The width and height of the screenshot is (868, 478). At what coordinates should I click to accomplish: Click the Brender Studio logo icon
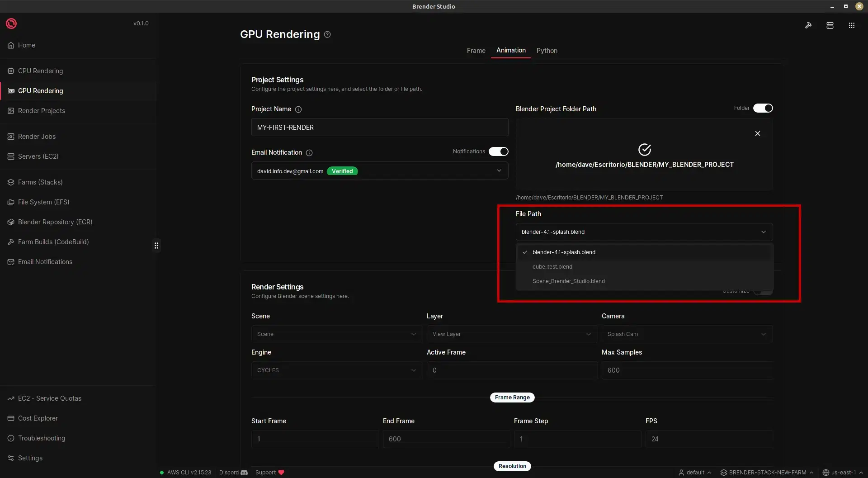[11, 24]
